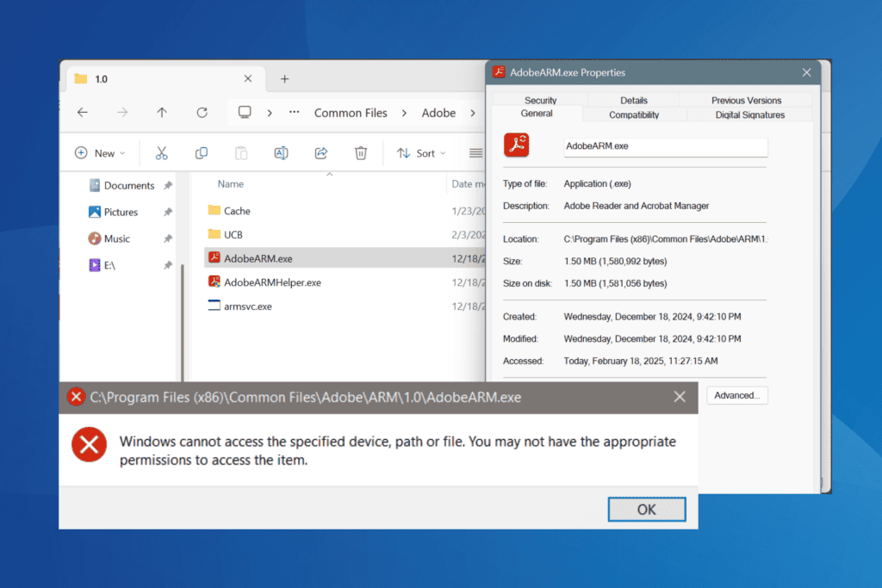The height and width of the screenshot is (588, 882).
Task: Click the Adobe Reader icon in the Properties dialog
Action: (516, 145)
